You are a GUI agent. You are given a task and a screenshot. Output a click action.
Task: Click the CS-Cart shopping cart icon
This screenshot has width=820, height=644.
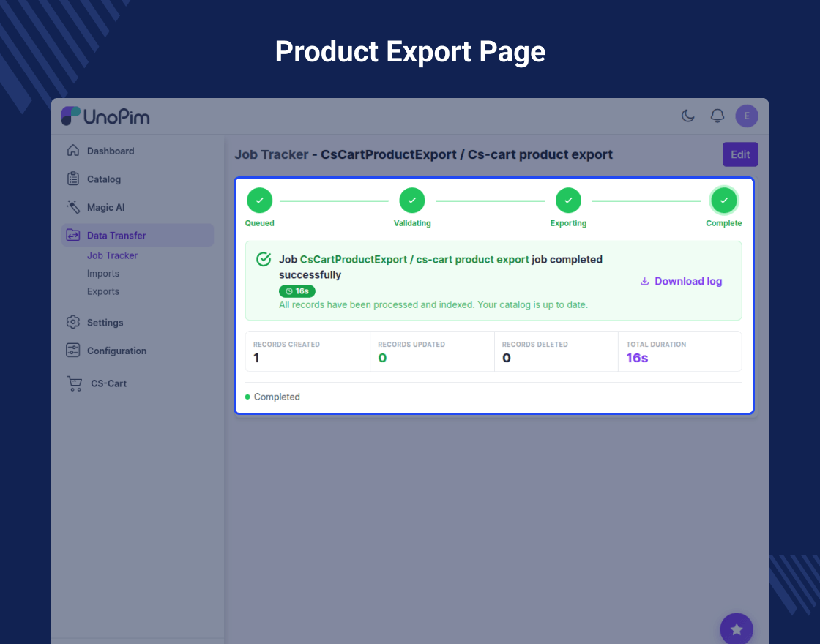74,383
